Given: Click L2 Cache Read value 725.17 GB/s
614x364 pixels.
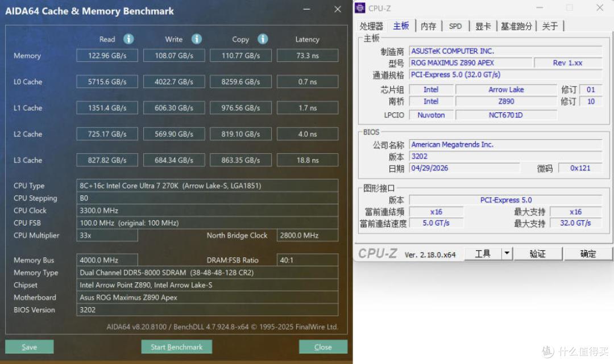Looking at the screenshot, I should pyautogui.click(x=107, y=133).
